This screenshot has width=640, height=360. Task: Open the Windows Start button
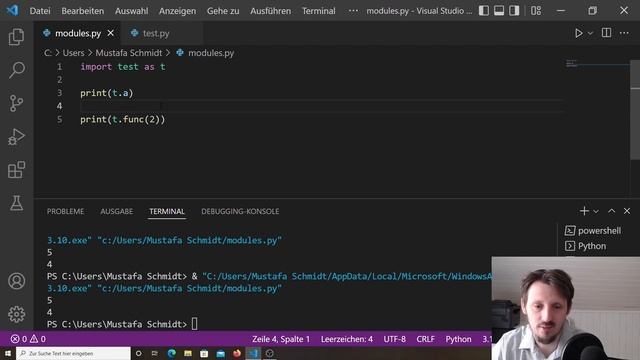[x=7, y=353]
